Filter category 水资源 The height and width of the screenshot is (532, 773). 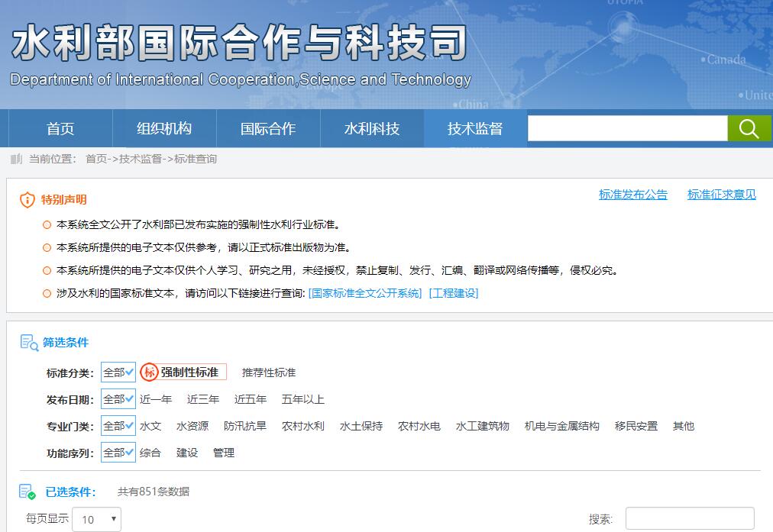192,426
